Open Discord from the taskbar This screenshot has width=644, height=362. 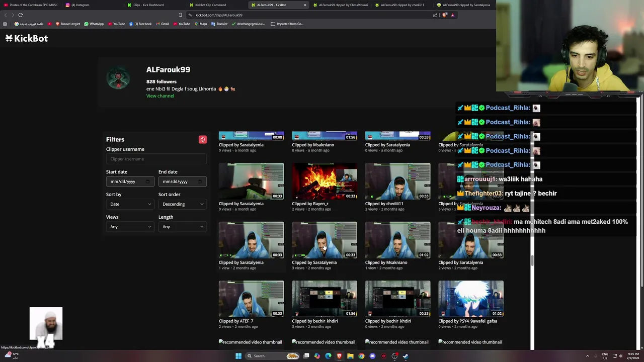pyautogui.click(x=372, y=356)
